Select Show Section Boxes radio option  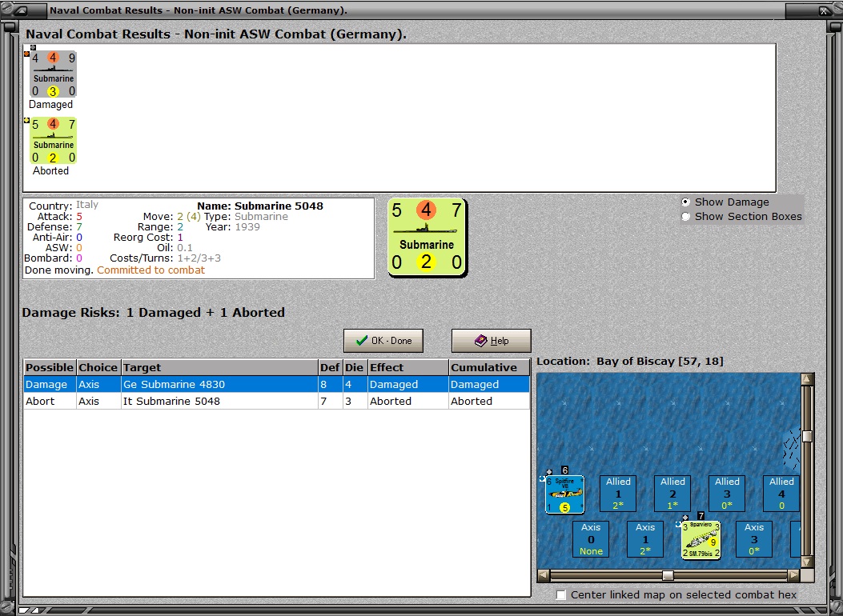click(685, 217)
